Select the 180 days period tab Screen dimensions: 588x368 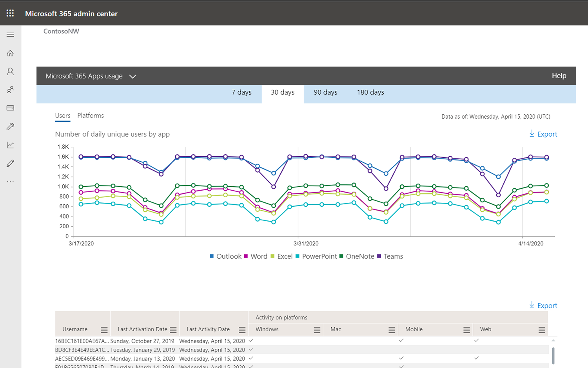click(370, 92)
